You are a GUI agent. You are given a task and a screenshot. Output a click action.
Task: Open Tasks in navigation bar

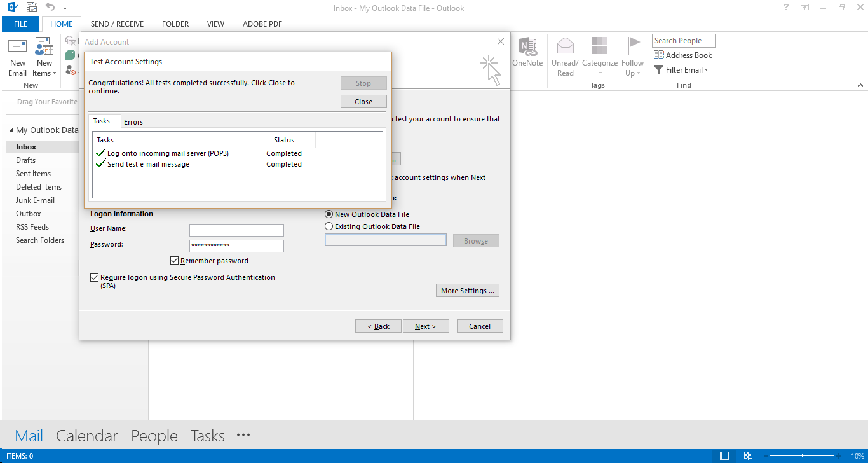[x=208, y=436]
